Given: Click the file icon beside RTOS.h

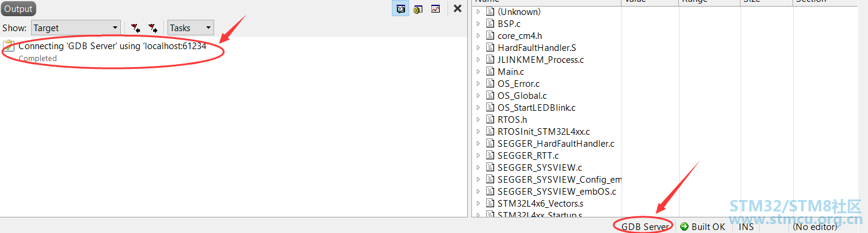Looking at the screenshot, I should click(x=490, y=119).
